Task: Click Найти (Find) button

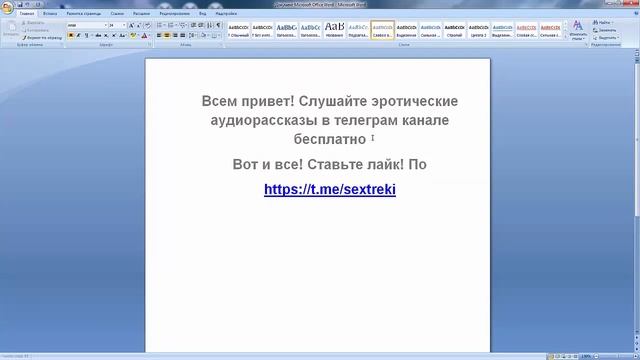Action: click(x=602, y=22)
